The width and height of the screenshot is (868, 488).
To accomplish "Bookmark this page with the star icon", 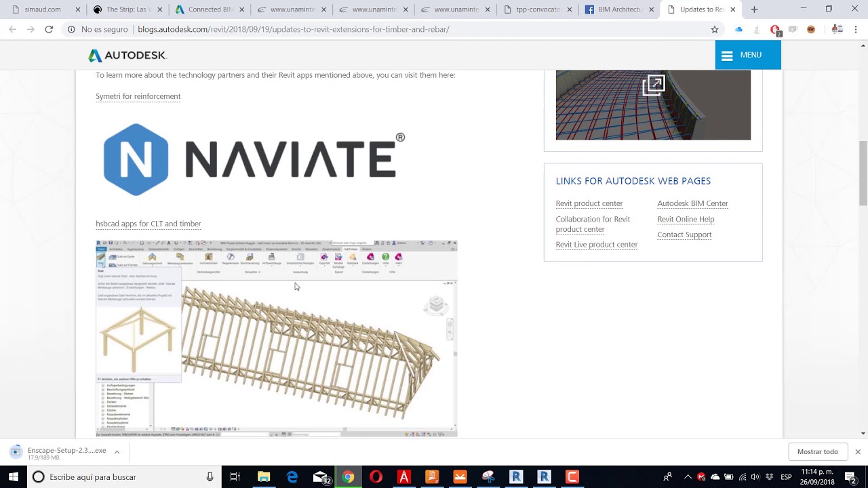I will [x=714, y=29].
